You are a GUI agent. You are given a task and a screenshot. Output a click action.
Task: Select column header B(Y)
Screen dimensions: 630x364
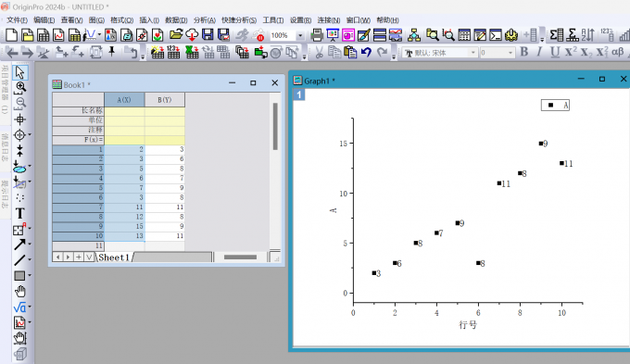click(165, 100)
